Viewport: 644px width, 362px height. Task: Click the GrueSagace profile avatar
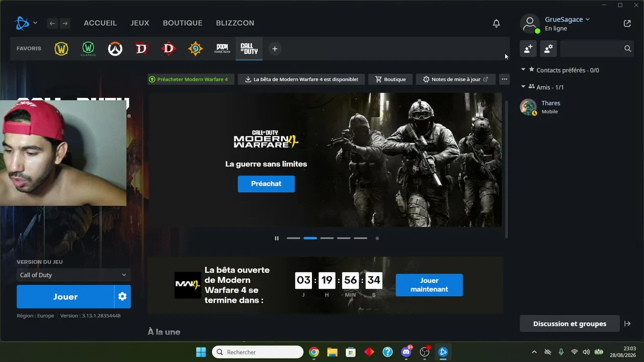click(x=530, y=24)
